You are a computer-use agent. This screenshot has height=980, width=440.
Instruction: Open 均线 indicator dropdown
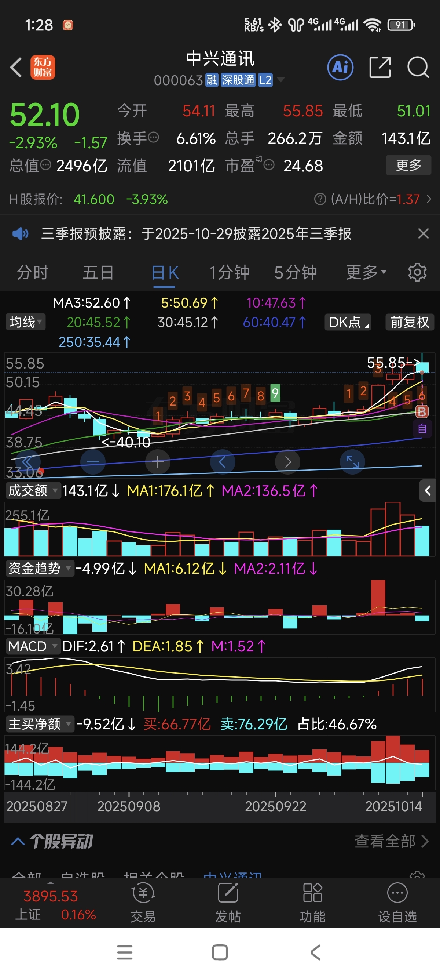25,322
